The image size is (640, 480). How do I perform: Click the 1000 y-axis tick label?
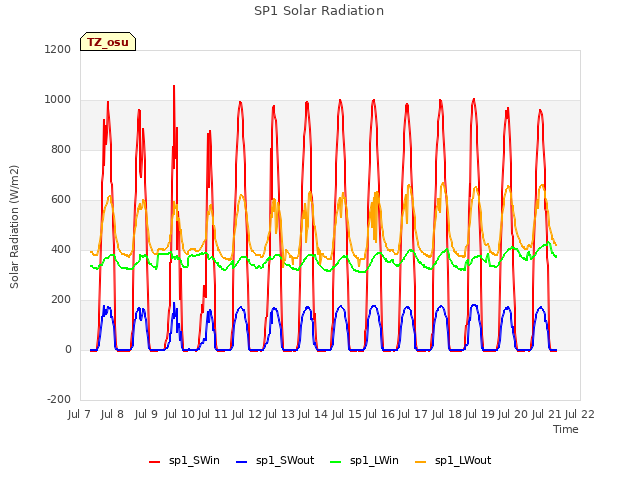[x=58, y=100]
